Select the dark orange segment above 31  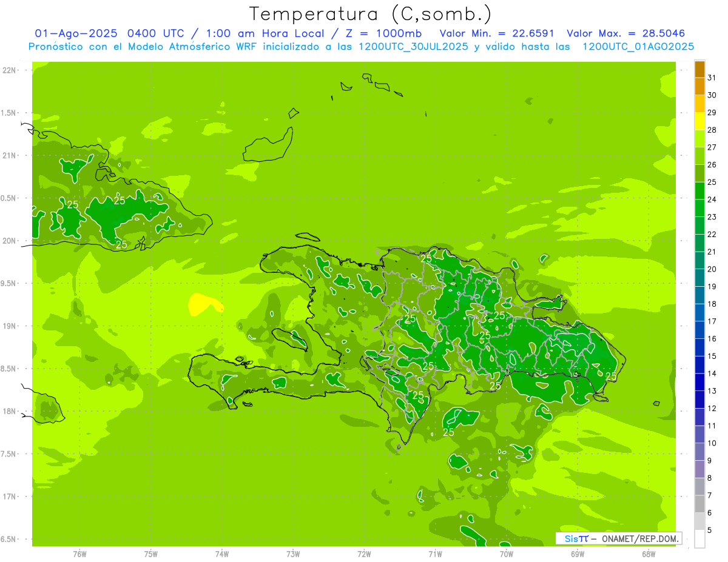click(699, 69)
